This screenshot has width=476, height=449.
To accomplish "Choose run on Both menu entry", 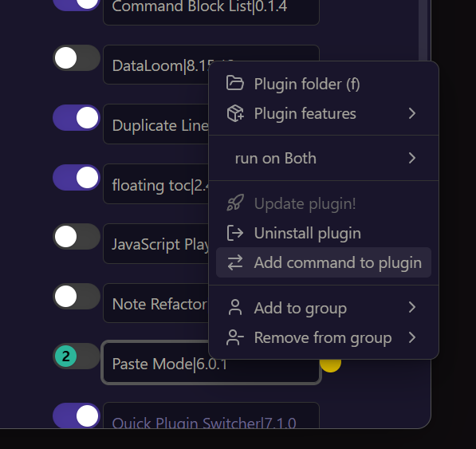I will coord(324,158).
